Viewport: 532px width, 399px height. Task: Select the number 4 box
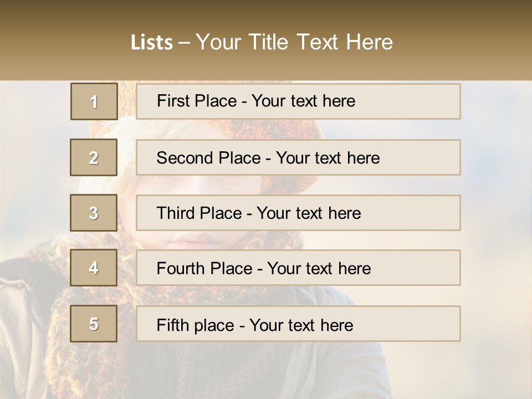94,268
